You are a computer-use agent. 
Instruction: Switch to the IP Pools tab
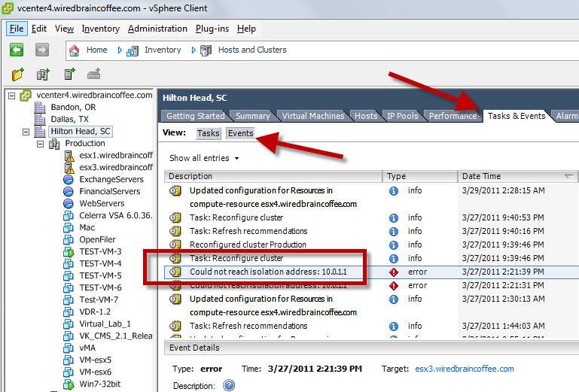403,116
